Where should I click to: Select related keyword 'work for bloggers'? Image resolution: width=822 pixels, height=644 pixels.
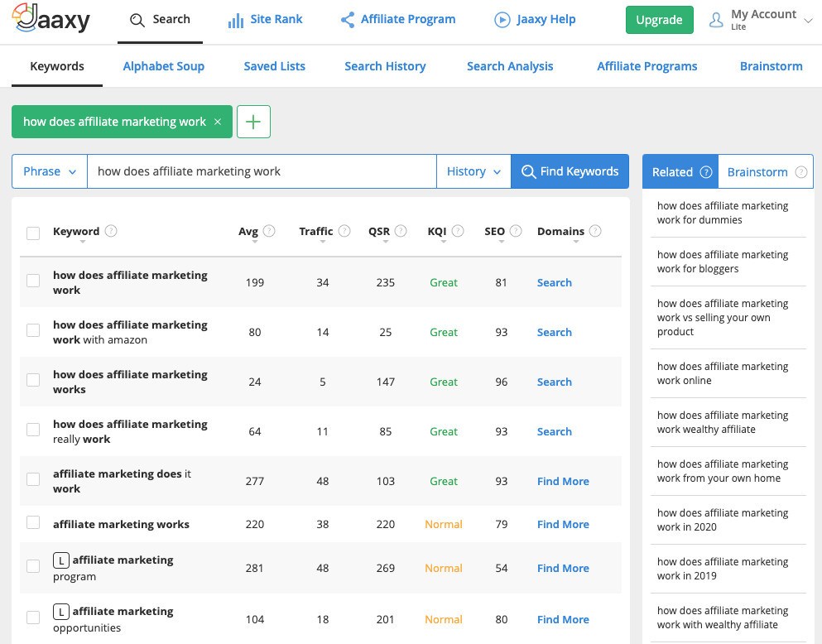(723, 262)
